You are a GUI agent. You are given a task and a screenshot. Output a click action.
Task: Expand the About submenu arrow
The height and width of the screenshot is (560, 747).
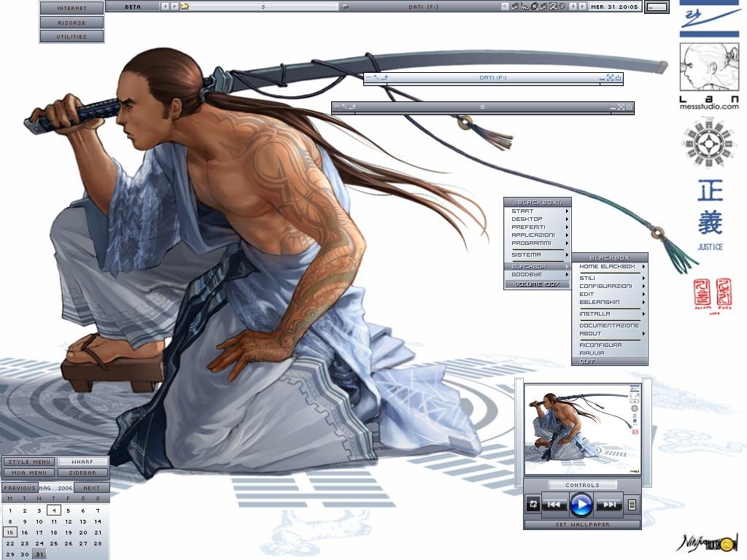coord(643,333)
